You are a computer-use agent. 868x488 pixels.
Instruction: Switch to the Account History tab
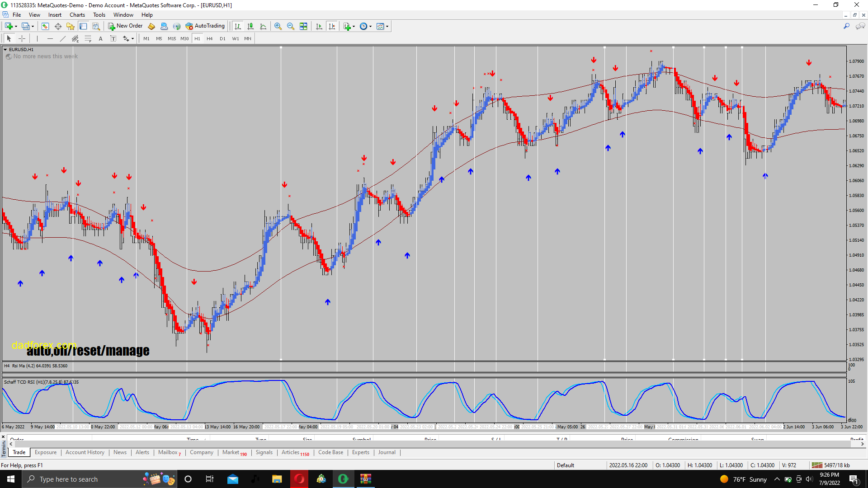tap(85, 452)
